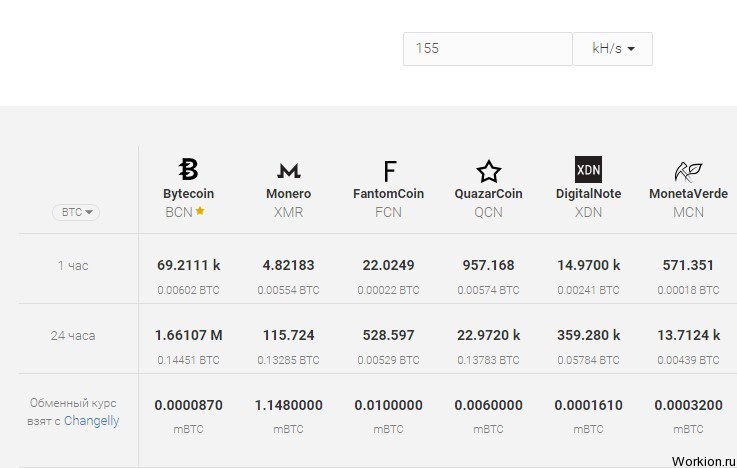Click the hashrate input field showing 155
The image size is (737, 468).
(x=488, y=48)
